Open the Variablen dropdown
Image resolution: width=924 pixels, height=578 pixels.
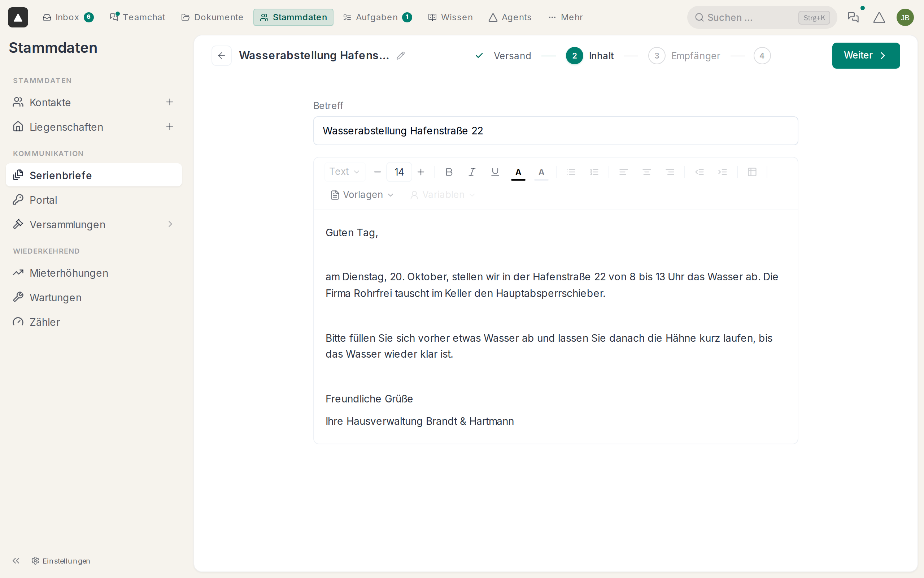click(443, 195)
